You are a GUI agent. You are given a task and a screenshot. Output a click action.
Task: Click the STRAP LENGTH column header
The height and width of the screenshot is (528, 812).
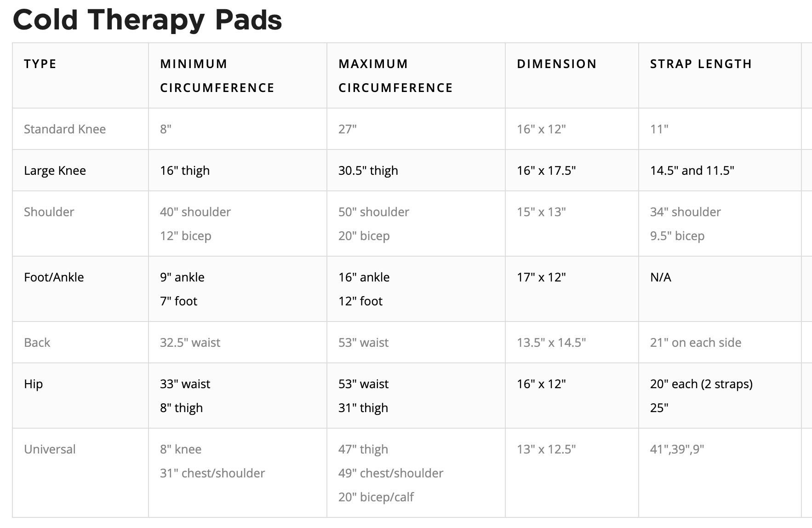click(x=701, y=64)
